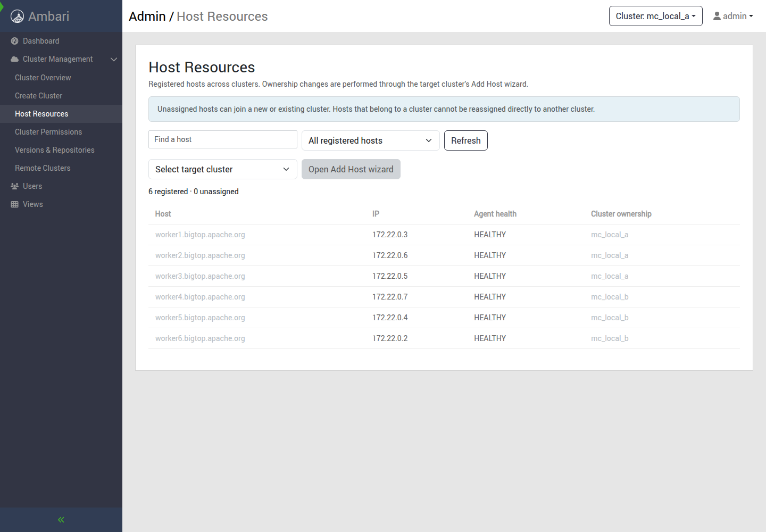Open the Create Cluster menu item
Screen dimensions: 766x532
[39, 96]
